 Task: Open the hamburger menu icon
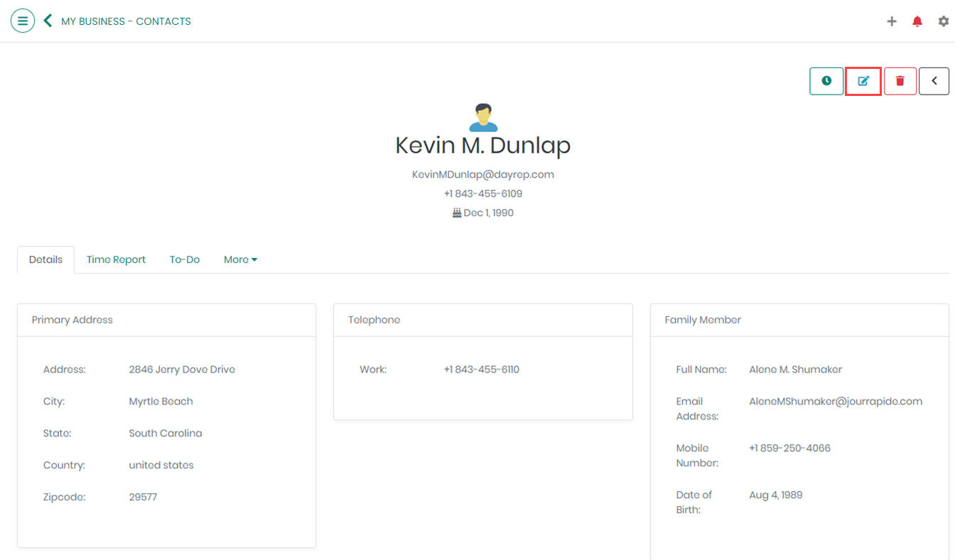[23, 21]
